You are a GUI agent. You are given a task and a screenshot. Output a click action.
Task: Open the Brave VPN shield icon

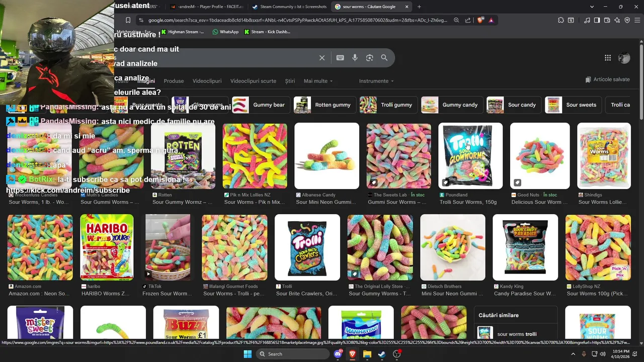tap(627, 20)
